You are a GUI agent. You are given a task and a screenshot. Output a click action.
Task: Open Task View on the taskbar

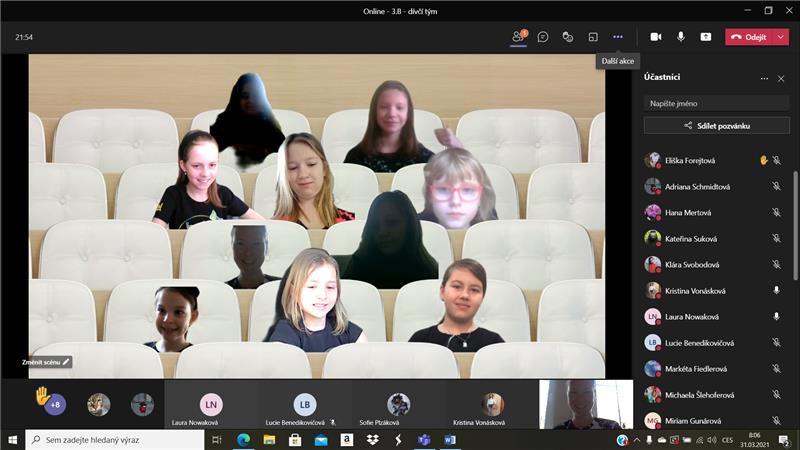216,440
